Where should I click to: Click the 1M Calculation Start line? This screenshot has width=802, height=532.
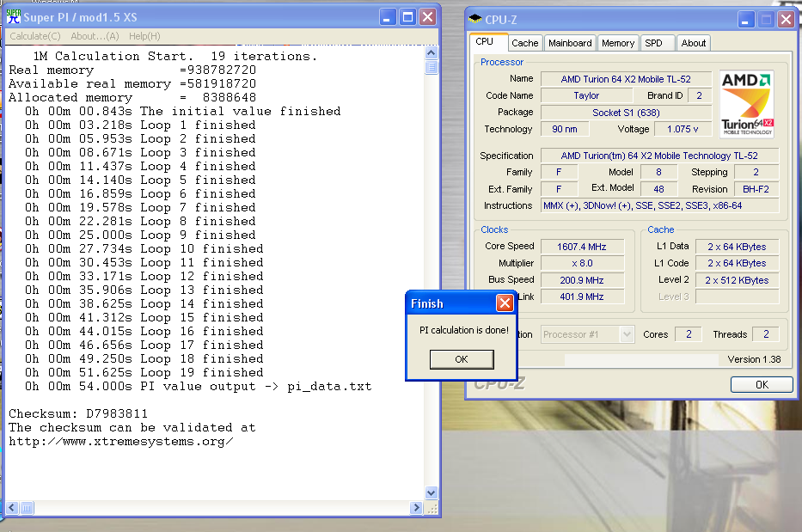(x=174, y=56)
